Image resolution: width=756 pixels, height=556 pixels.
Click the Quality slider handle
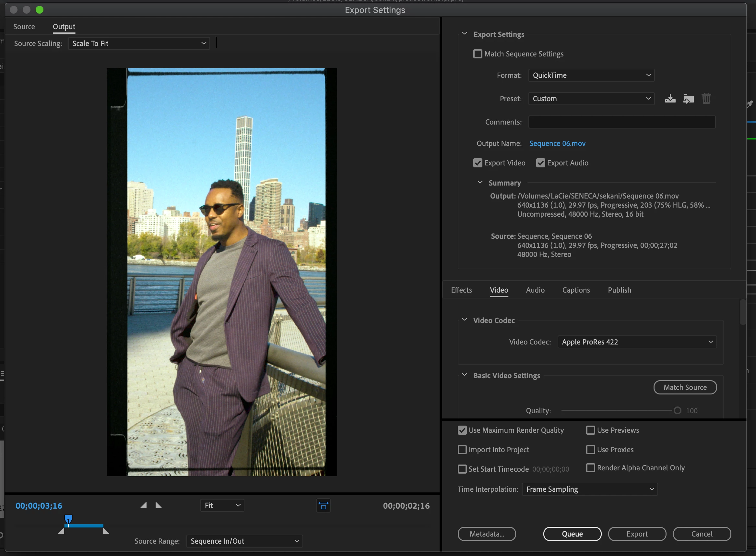click(x=677, y=410)
